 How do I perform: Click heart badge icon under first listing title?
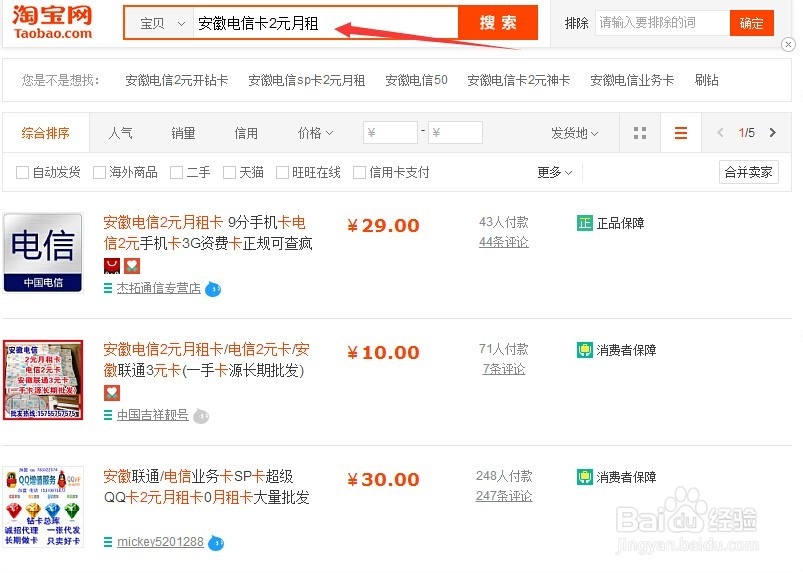point(132,266)
